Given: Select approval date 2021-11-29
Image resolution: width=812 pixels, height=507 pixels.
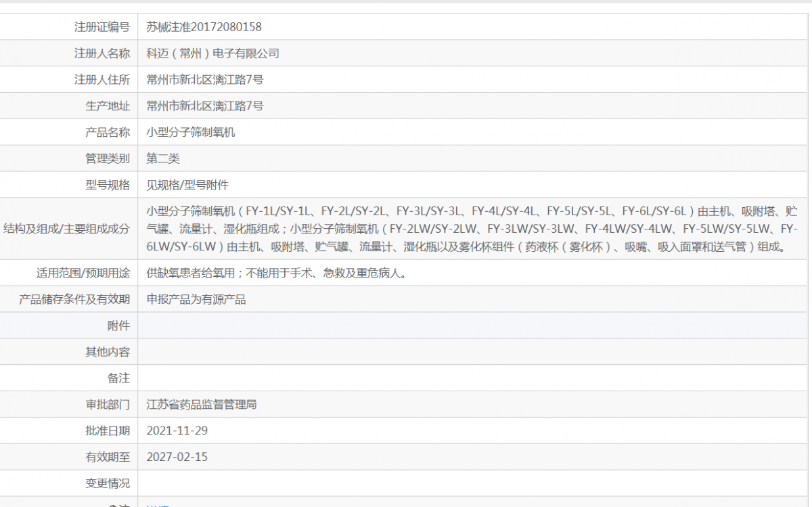Looking at the screenshot, I should point(177,431).
